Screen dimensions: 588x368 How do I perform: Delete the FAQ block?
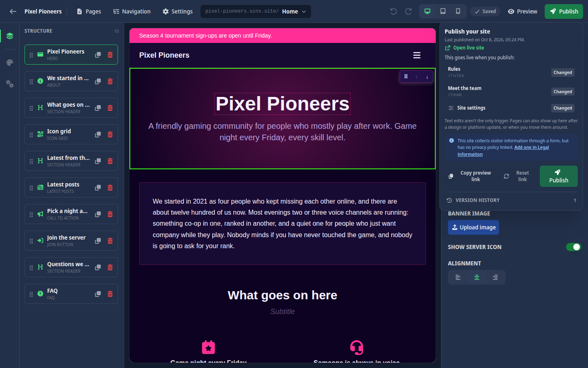click(x=110, y=294)
